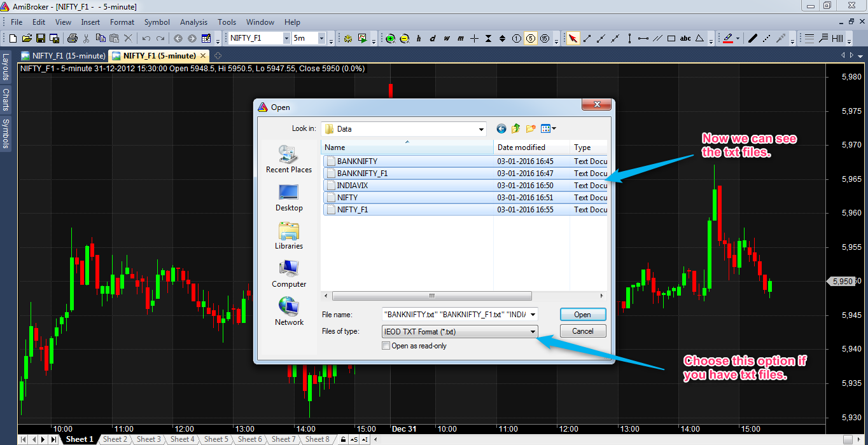Click the File name input field
The image size is (868, 445).
click(x=455, y=314)
